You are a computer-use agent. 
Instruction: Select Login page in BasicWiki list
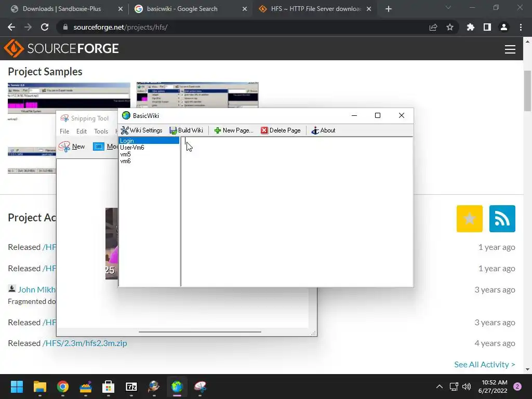(x=149, y=140)
